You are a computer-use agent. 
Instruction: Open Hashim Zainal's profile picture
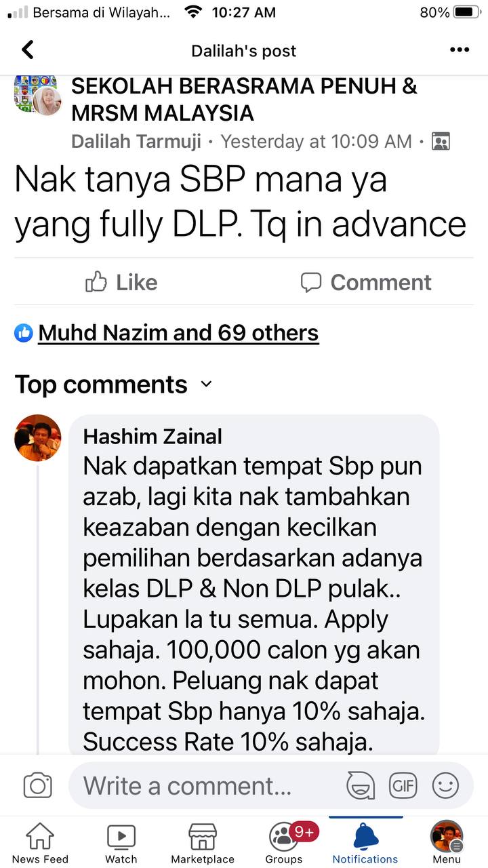(38, 437)
